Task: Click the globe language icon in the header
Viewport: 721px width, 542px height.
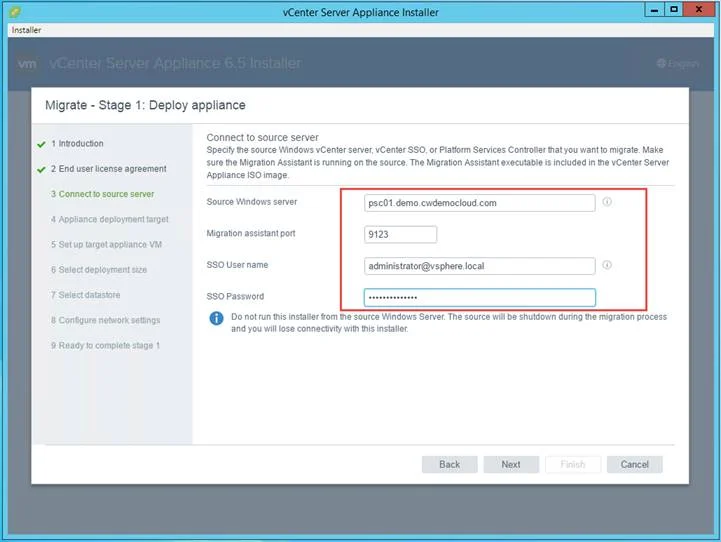Action: point(661,63)
